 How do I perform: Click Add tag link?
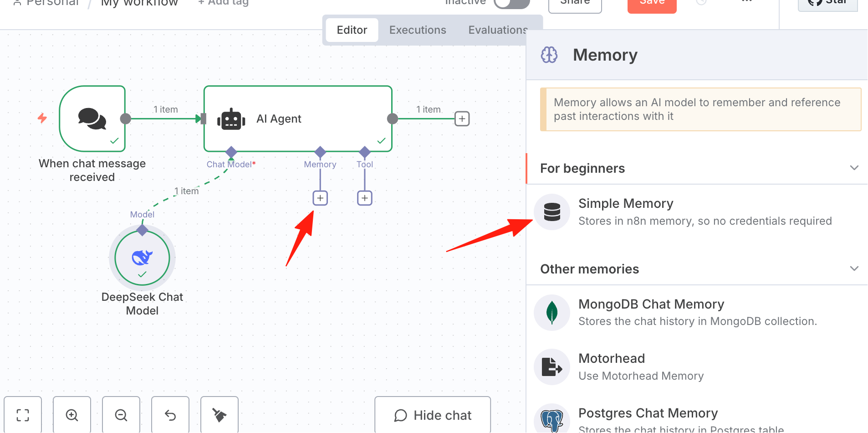[224, 3]
